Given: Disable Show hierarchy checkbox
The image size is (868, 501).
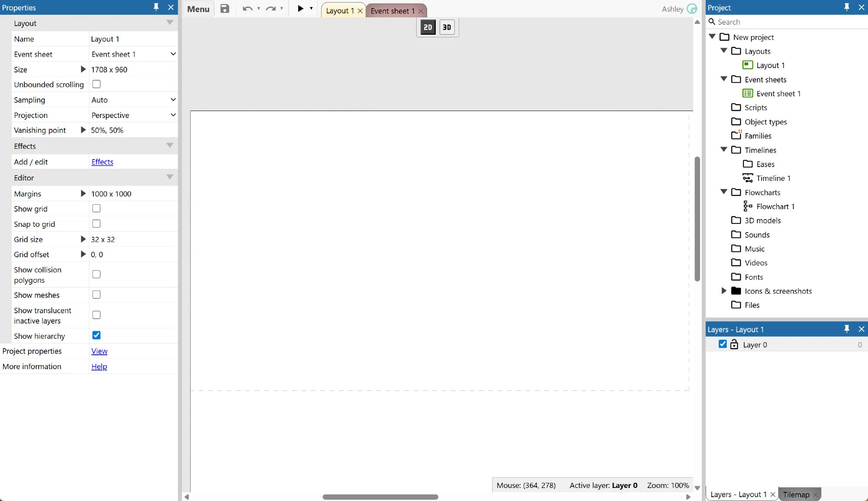Looking at the screenshot, I should (x=96, y=335).
